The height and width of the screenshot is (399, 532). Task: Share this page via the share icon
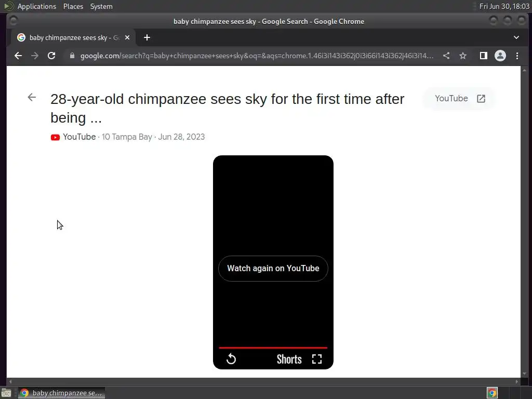coord(446,56)
